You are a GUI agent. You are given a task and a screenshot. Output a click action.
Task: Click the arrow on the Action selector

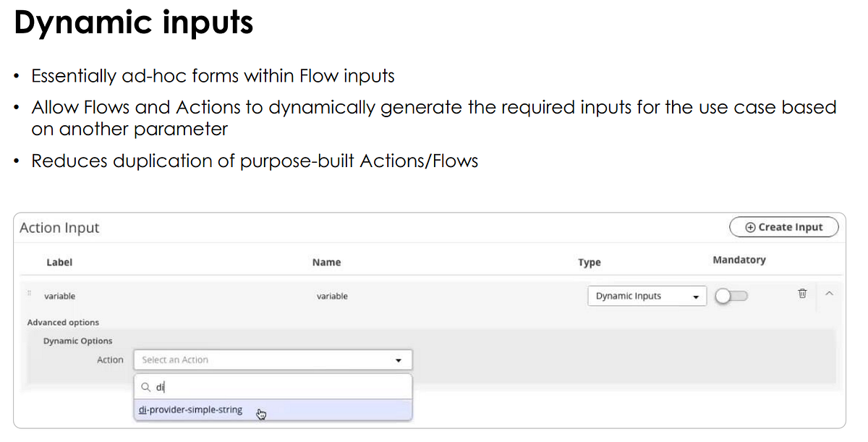398,360
